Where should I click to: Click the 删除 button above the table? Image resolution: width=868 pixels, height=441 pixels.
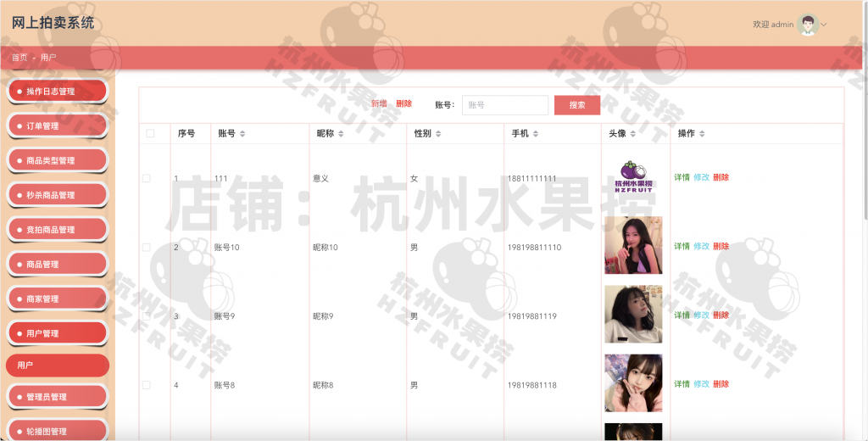tap(404, 103)
